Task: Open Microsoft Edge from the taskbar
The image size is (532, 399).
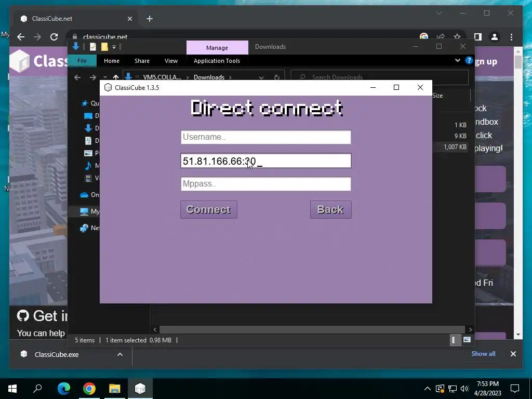Action: [x=64, y=389]
